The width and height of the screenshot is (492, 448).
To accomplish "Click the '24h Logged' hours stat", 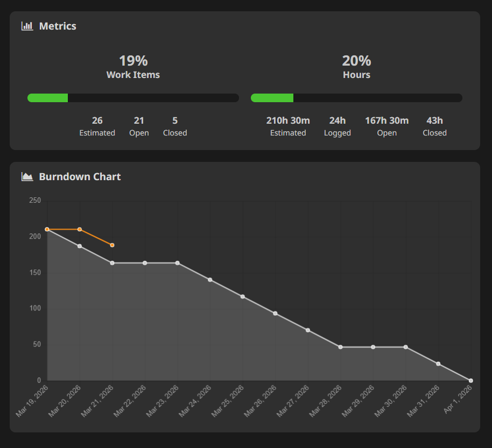I will pyautogui.click(x=338, y=126).
